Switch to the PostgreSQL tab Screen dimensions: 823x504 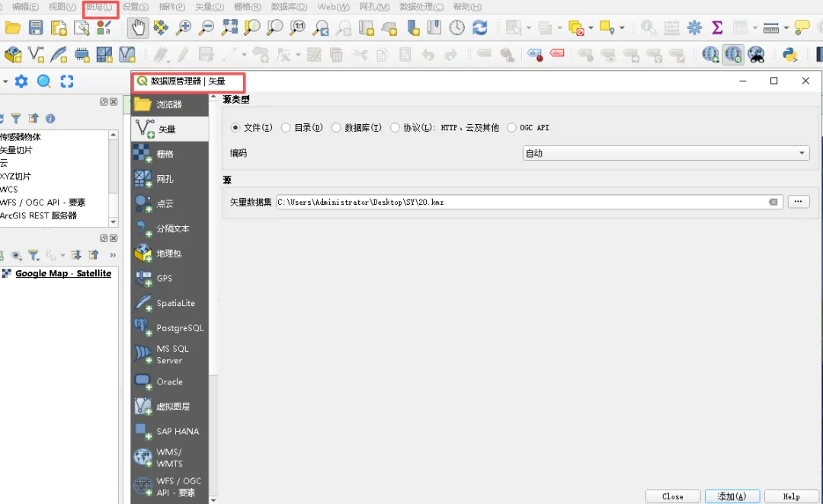tap(169, 328)
